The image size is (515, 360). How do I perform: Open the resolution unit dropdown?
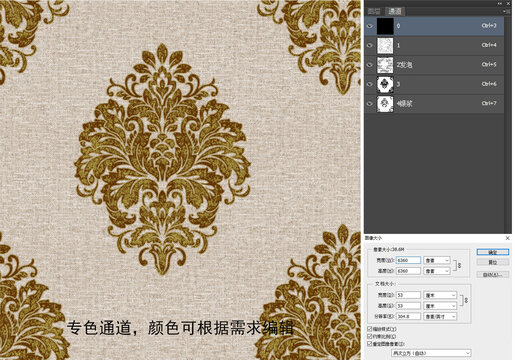[440, 316]
